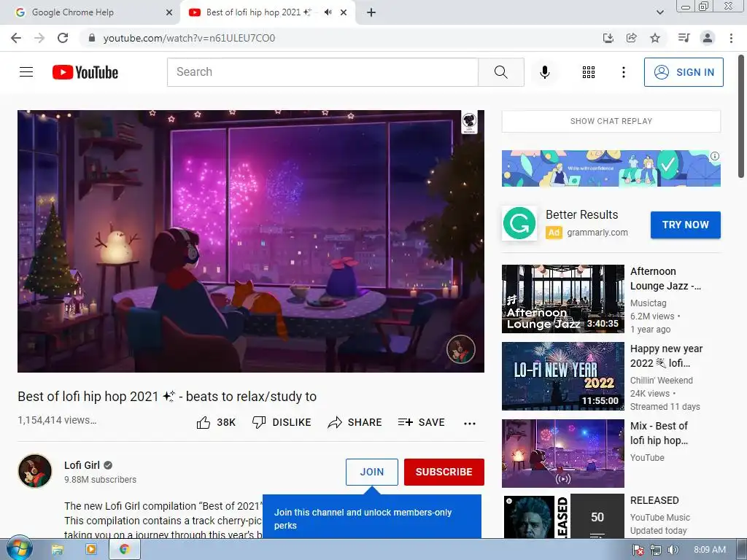The width and height of the screenshot is (747, 560).
Task: Click the SIGN IN button
Action: click(684, 72)
